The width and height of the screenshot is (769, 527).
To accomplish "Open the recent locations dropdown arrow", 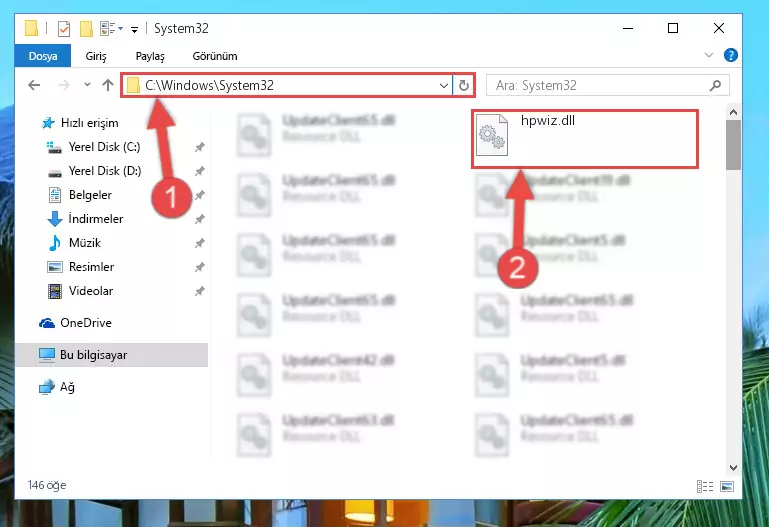I will click(x=87, y=85).
